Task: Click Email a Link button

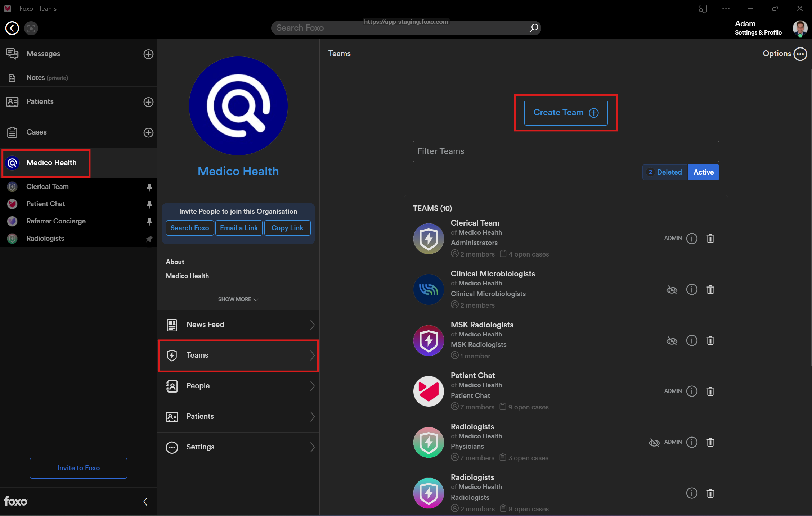Action: [239, 228]
